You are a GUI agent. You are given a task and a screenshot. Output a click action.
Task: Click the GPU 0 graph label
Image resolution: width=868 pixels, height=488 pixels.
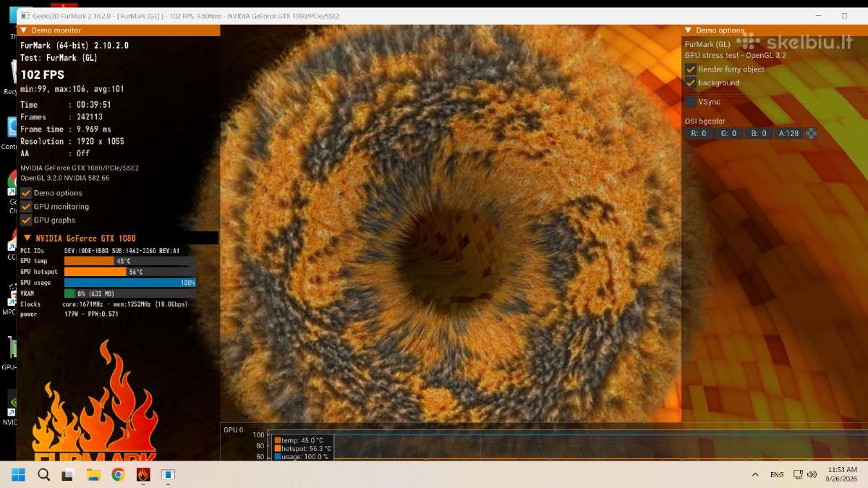(234, 429)
